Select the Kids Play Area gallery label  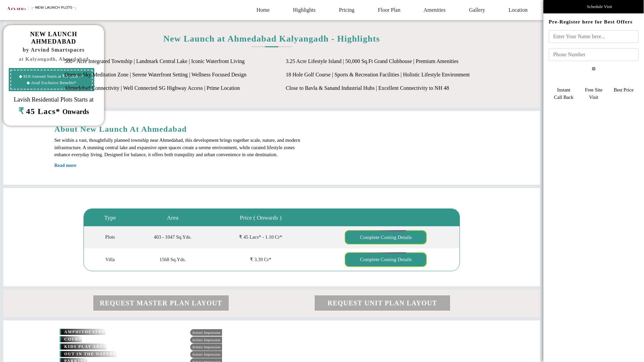click(83, 347)
